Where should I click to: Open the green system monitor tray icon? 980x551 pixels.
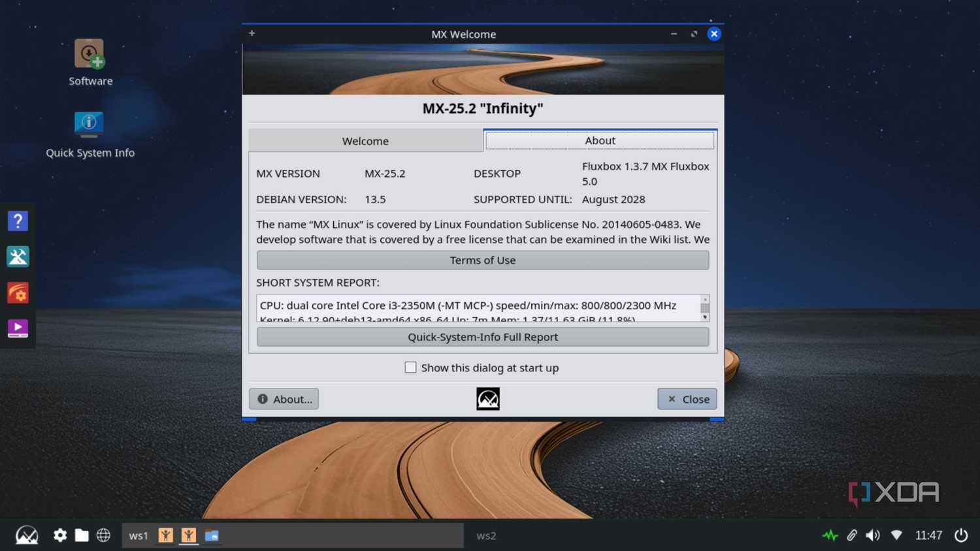830,535
